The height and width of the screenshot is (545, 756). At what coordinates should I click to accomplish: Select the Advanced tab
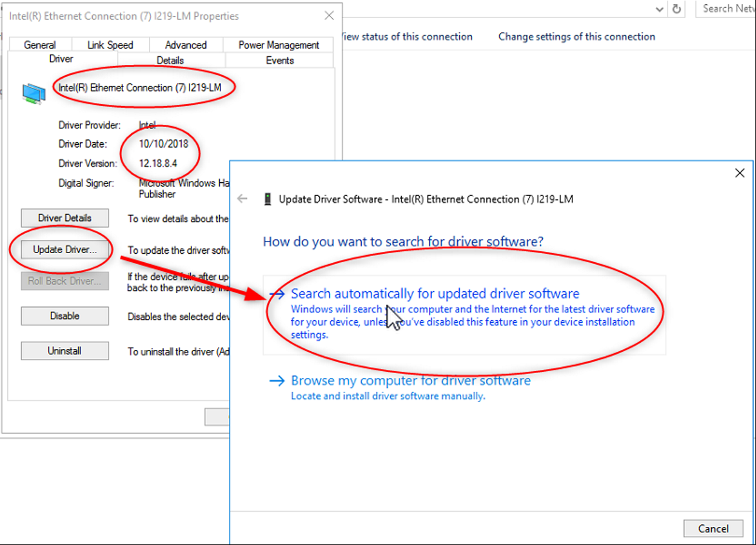(186, 45)
